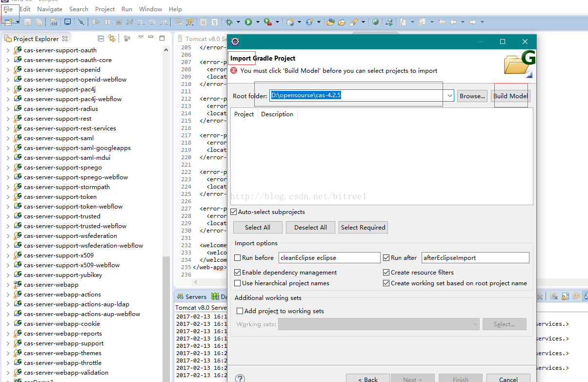
Task: Toggle Link with Editor in Project Explorer
Action: tap(112, 38)
